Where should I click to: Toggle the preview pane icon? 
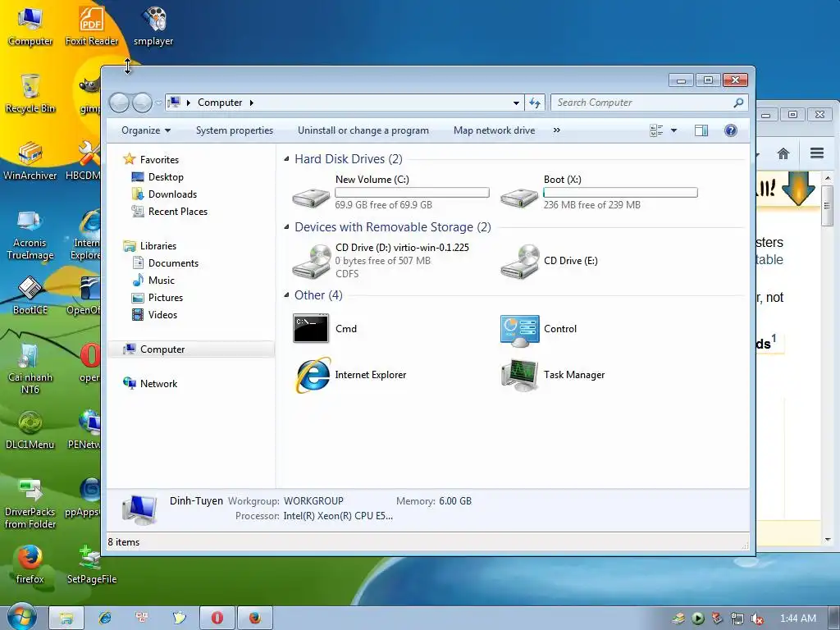click(x=701, y=130)
